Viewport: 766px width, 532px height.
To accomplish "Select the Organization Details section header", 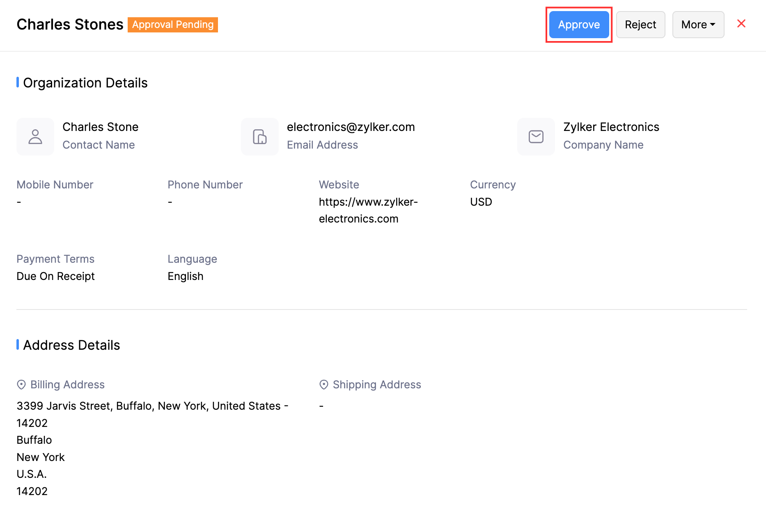I will pos(85,83).
